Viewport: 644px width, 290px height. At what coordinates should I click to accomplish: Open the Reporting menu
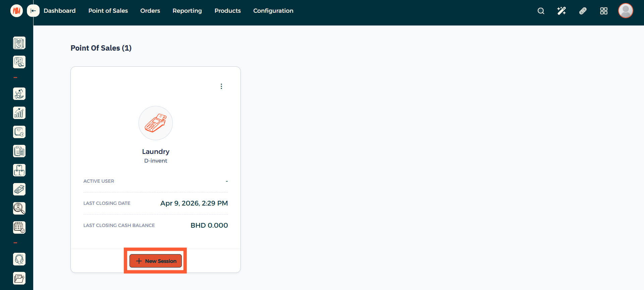pyautogui.click(x=187, y=11)
